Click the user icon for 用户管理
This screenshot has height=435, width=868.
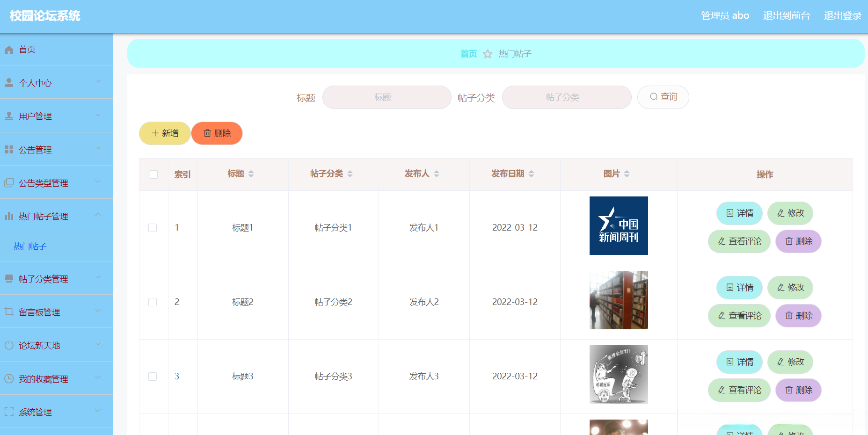pos(9,116)
